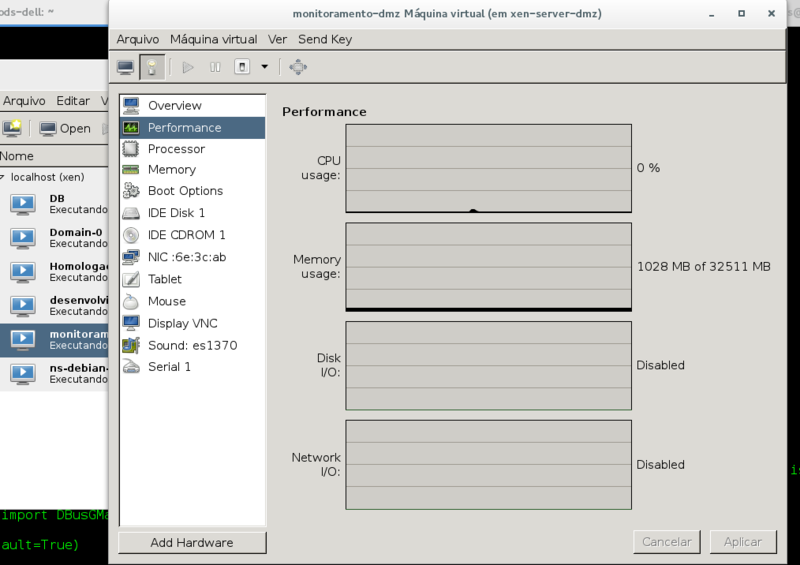Click the Disk I/O graph

point(488,365)
